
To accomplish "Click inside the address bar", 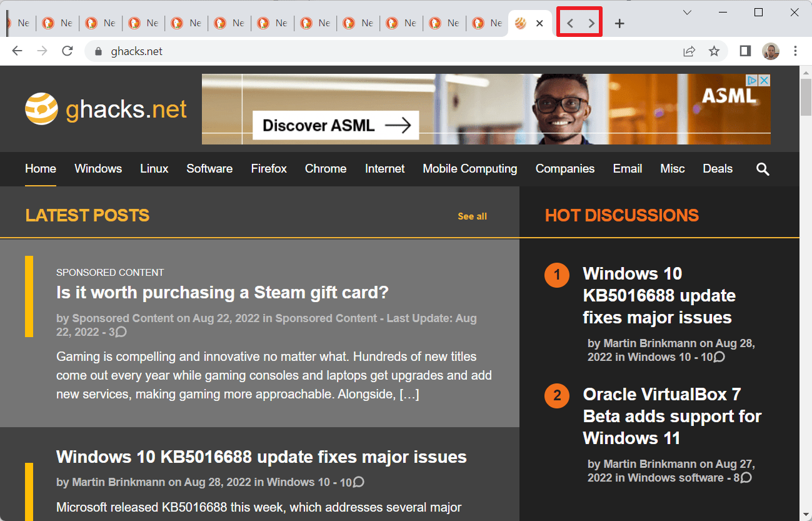I will click(250, 51).
